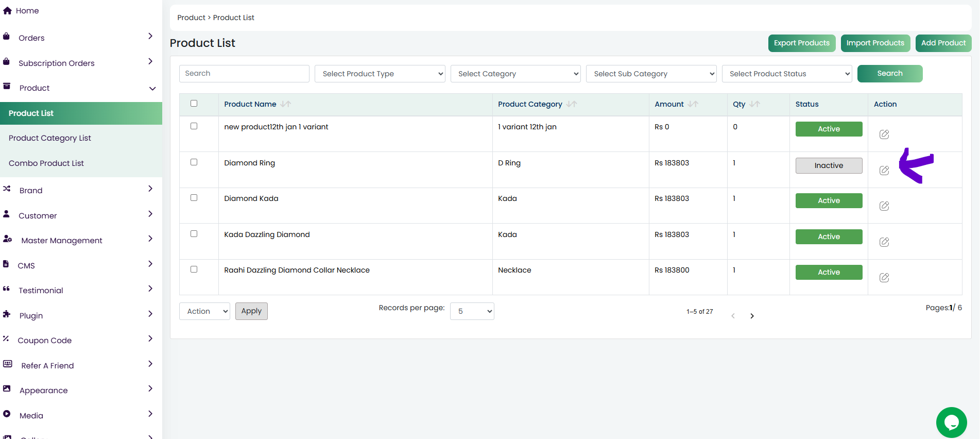Click the Media play icon in the sidebar

pos(7,414)
